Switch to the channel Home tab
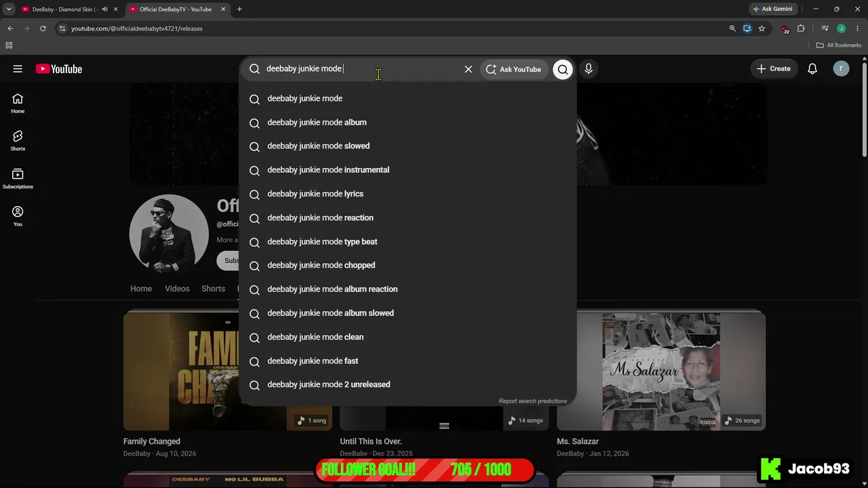This screenshot has width=868, height=488. click(x=141, y=289)
